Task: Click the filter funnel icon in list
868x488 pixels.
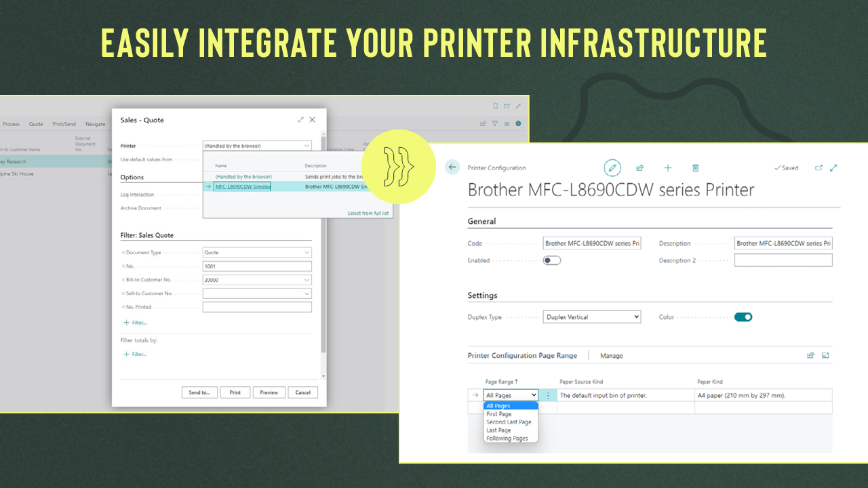Action: (x=494, y=124)
